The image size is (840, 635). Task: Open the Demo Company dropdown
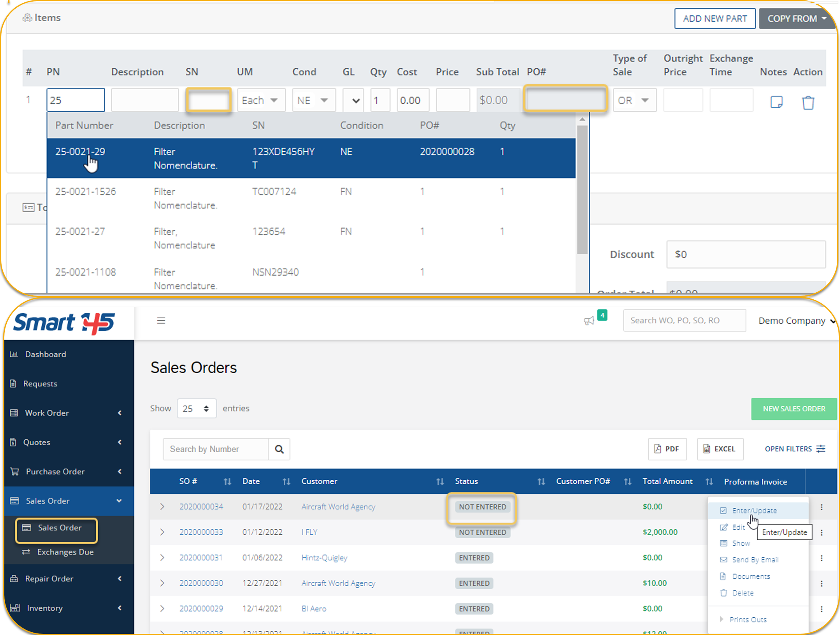pos(797,321)
